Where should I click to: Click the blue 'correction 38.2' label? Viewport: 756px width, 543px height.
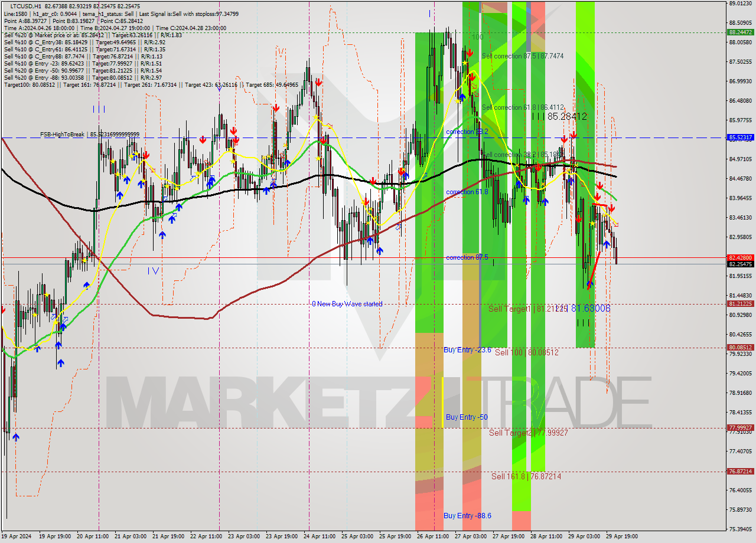point(467,132)
